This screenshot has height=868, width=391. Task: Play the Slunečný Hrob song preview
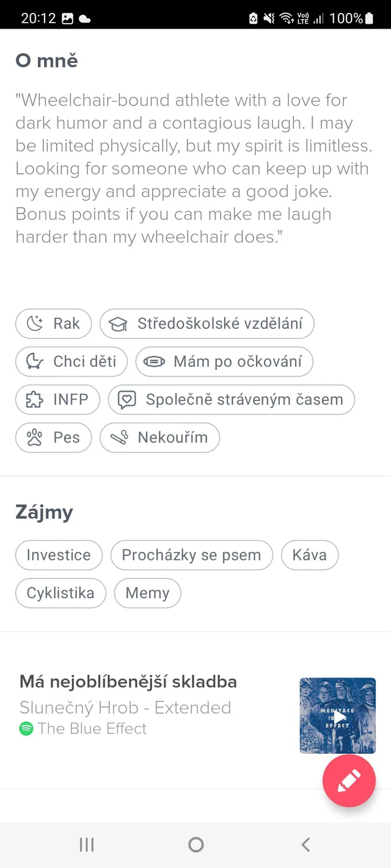pos(338,717)
